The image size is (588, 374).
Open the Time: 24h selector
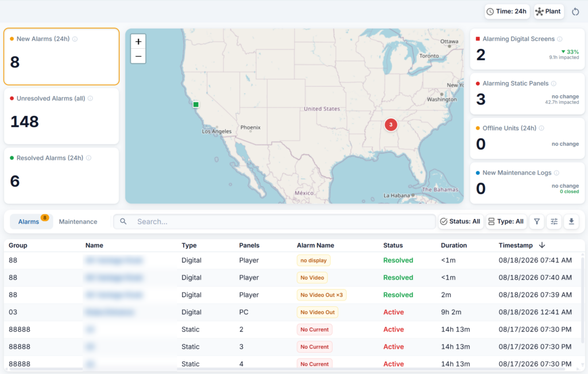pos(506,11)
